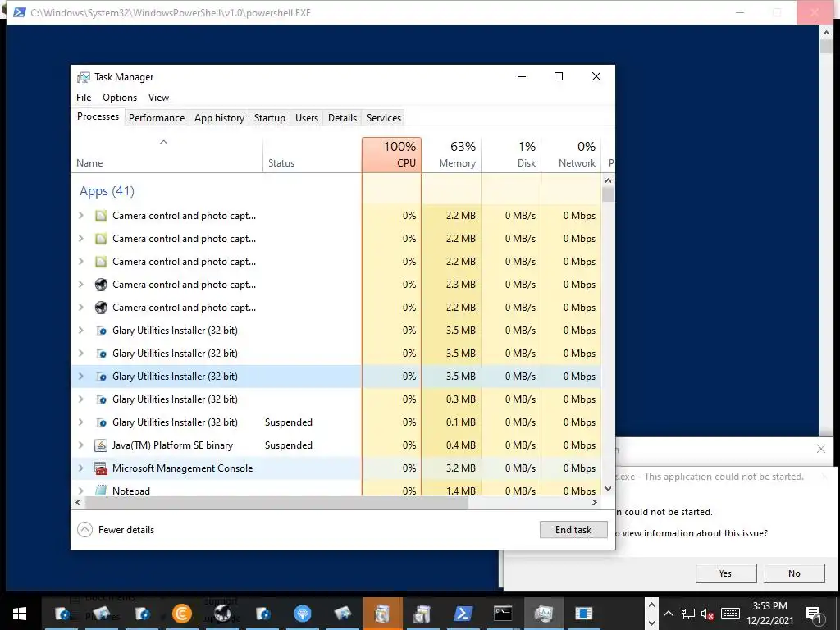Open the File menu in Task Manager
The image size is (840, 630).
point(84,98)
